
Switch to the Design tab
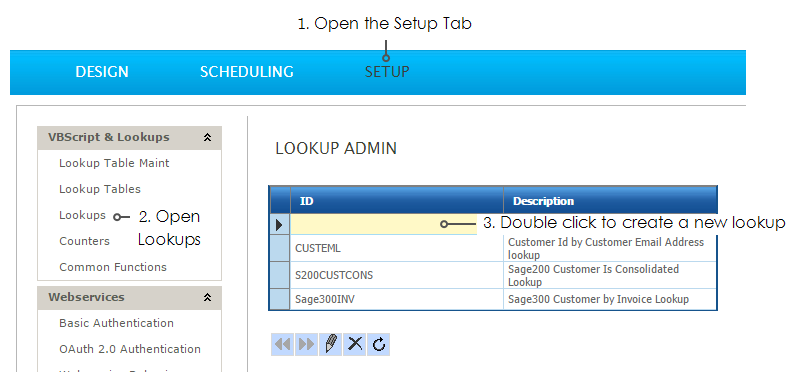(x=102, y=72)
